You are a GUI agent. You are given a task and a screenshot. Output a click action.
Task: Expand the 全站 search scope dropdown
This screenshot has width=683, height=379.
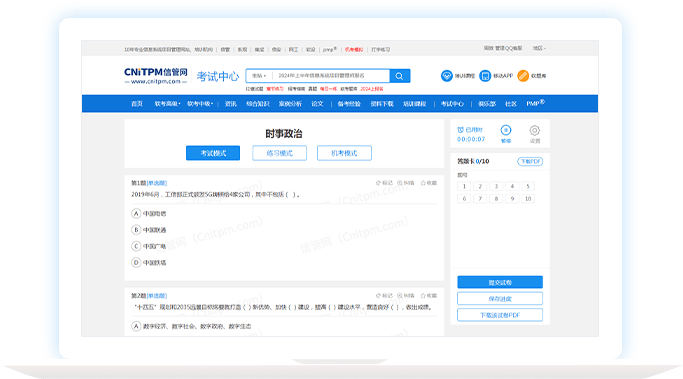click(259, 76)
